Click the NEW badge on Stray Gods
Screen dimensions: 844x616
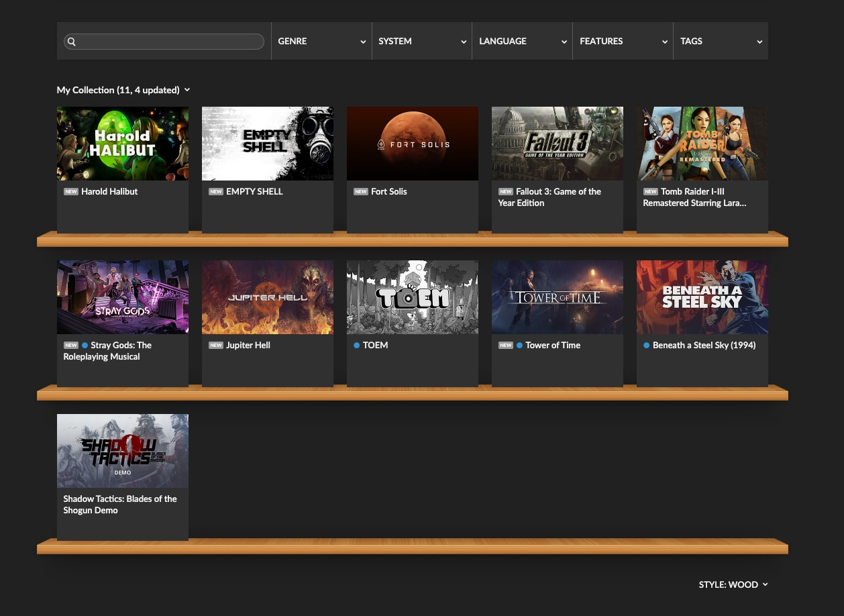pyautogui.click(x=71, y=345)
